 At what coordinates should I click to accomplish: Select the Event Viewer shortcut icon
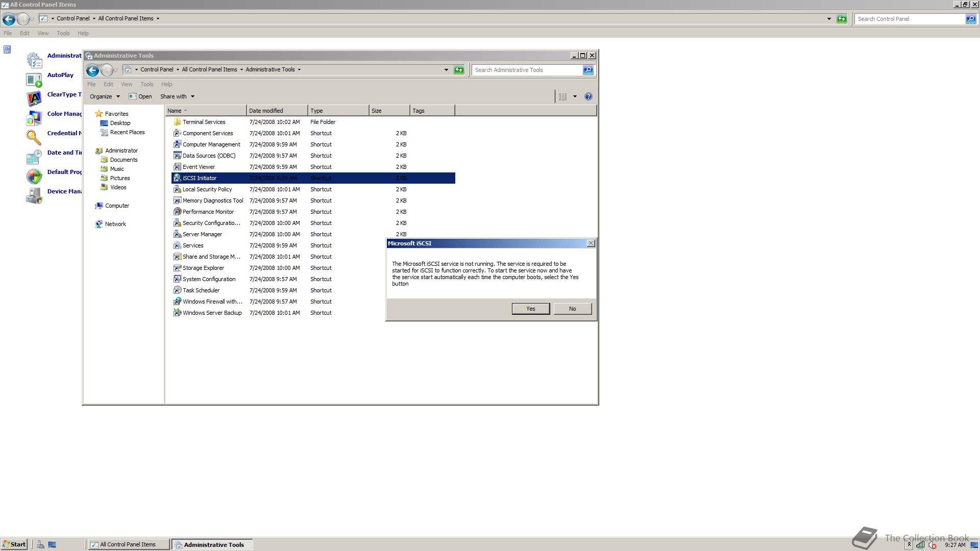tap(177, 167)
